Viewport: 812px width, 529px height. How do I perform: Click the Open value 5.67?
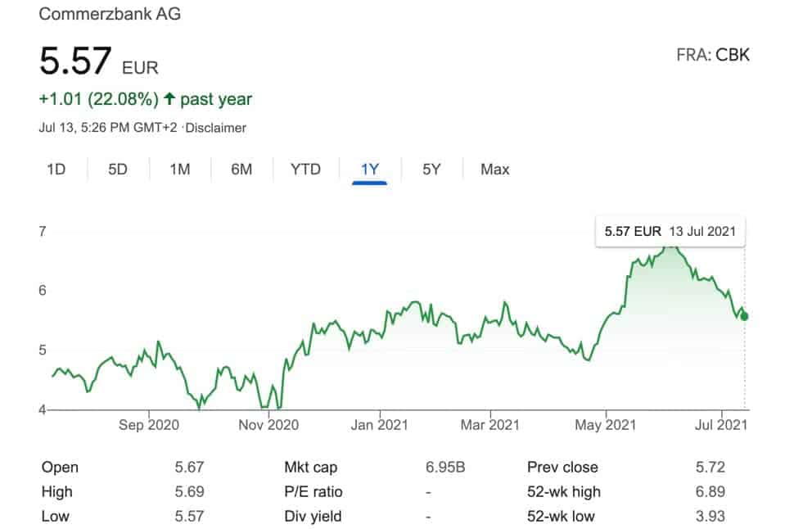(x=189, y=468)
